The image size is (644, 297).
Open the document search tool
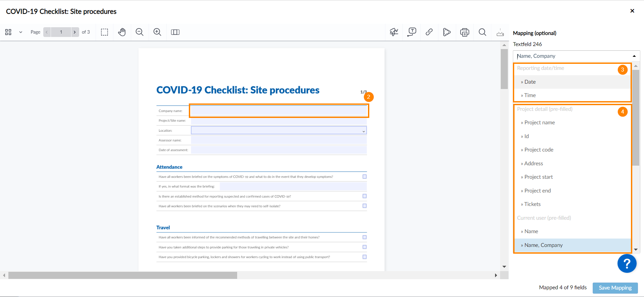(x=482, y=32)
